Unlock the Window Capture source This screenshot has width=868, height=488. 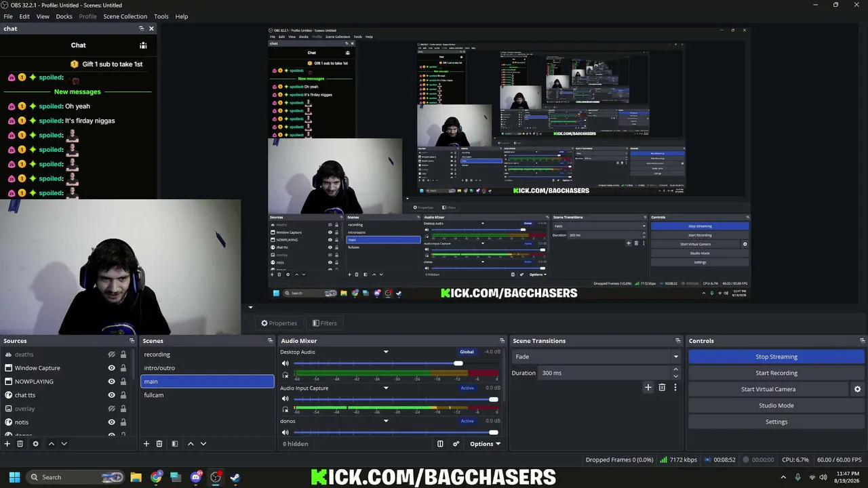pos(123,368)
